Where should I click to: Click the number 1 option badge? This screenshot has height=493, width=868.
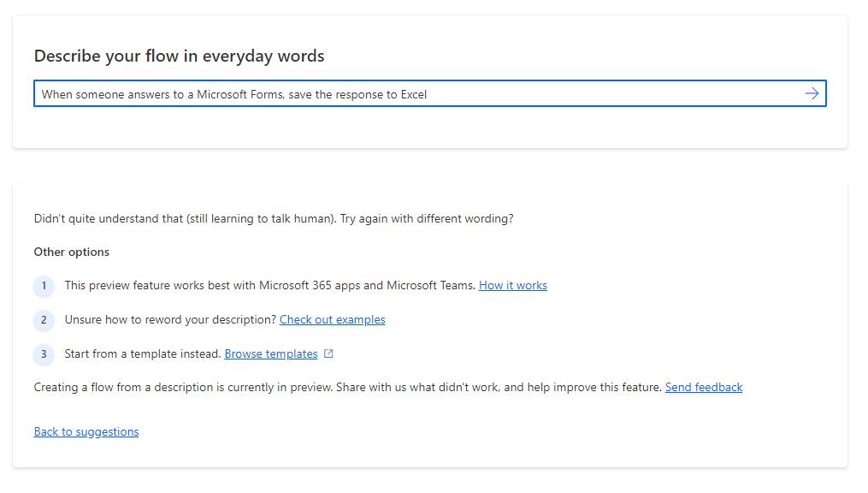click(44, 286)
